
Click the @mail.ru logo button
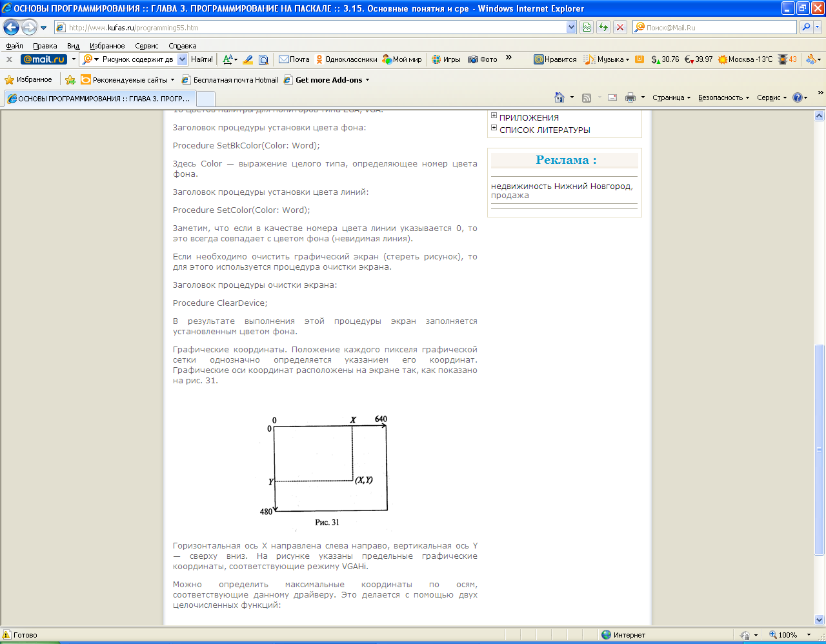coord(44,59)
